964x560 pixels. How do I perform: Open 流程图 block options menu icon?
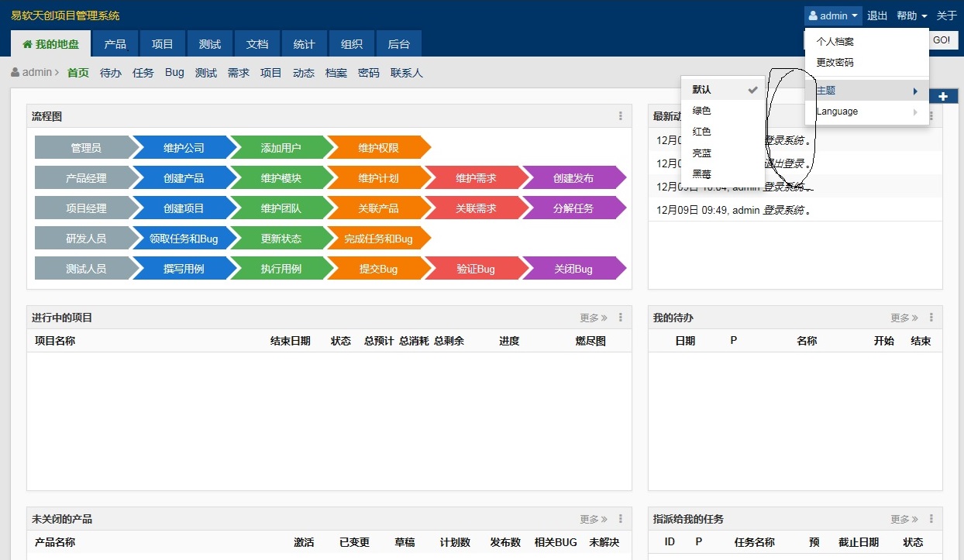pyautogui.click(x=621, y=116)
